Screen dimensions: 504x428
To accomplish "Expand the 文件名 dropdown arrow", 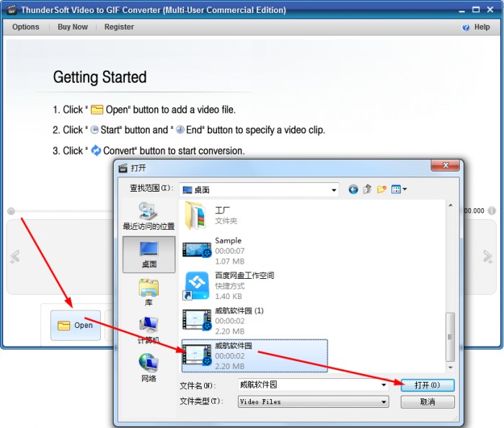I will [x=384, y=385].
